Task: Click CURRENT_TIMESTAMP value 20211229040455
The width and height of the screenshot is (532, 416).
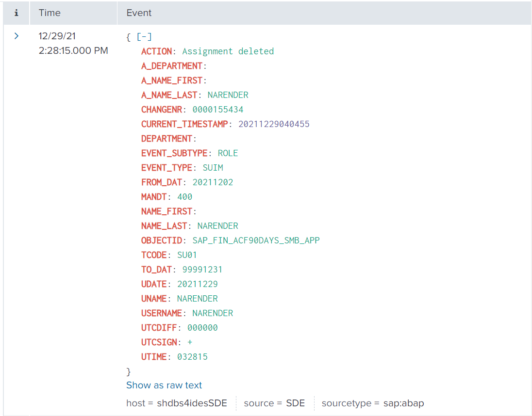Action: click(274, 124)
